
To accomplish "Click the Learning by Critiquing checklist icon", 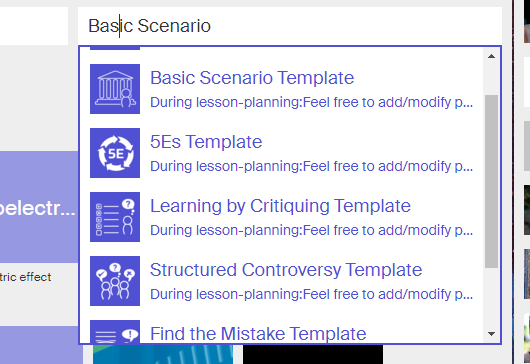I will 115,217.
